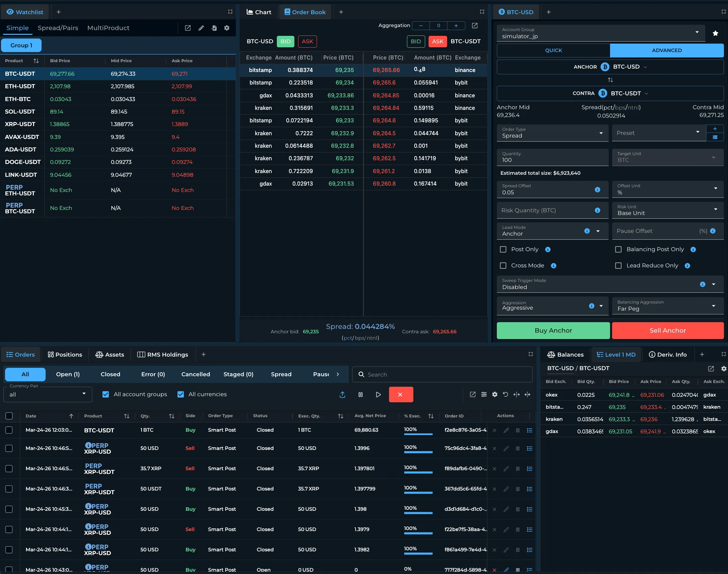Select the QUICK order mode button
The height and width of the screenshot is (574, 728).
554,50
